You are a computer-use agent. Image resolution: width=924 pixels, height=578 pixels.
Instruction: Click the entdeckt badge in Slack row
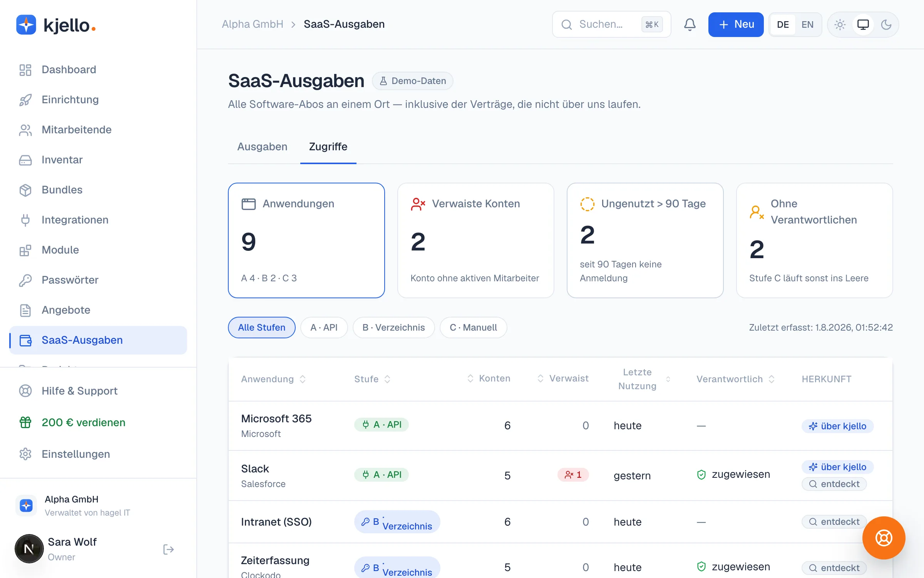tap(834, 484)
